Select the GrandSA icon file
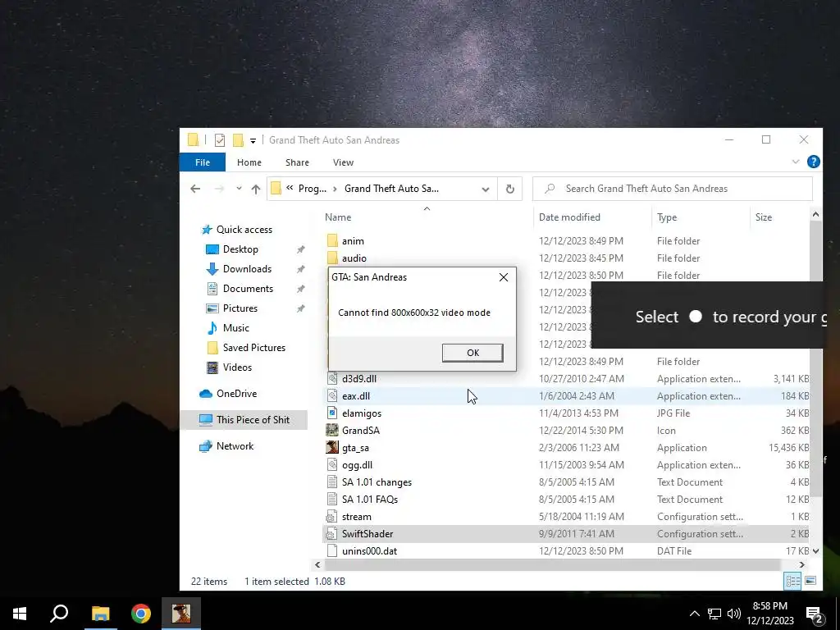This screenshot has height=630, width=840. [x=332, y=430]
